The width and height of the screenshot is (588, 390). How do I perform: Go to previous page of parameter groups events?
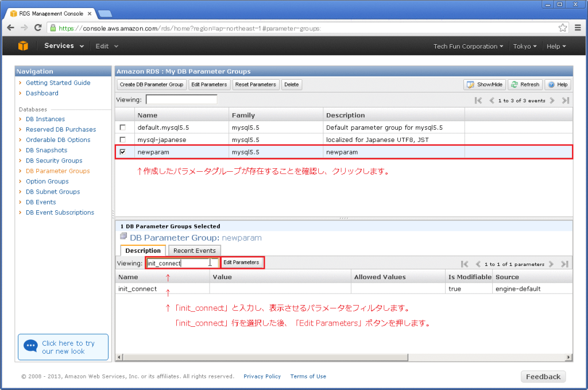pyautogui.click(x=492, y=101)
